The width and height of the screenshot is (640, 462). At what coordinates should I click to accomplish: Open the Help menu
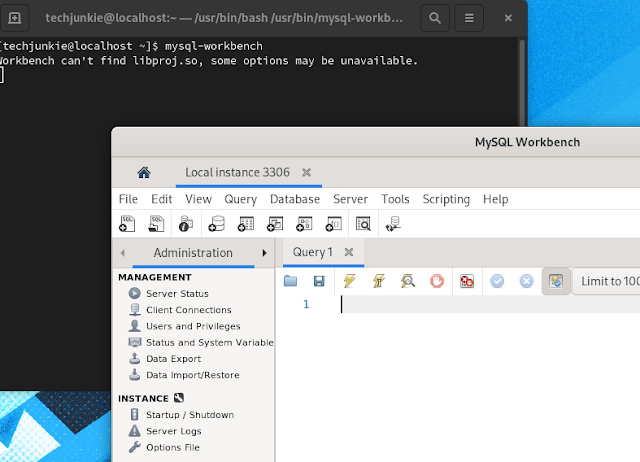click(x=496, y=199)
